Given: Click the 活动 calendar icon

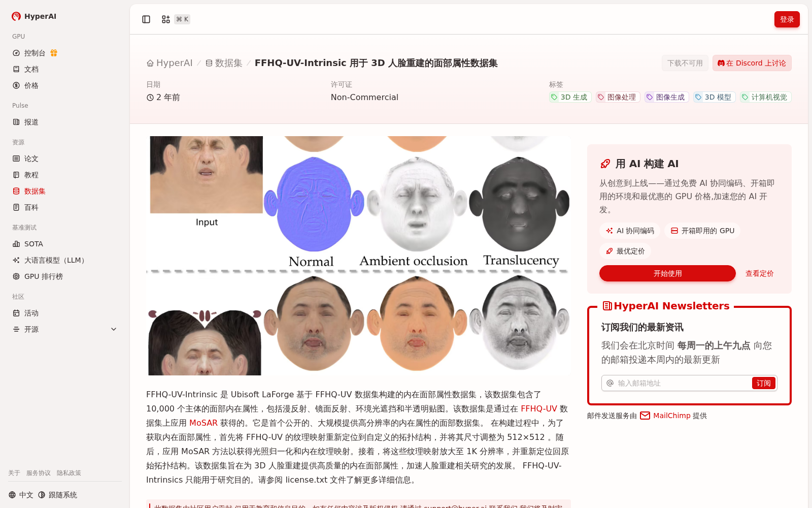Looking at the screenshot, I should pyautogui.click(x=16, y=313).
